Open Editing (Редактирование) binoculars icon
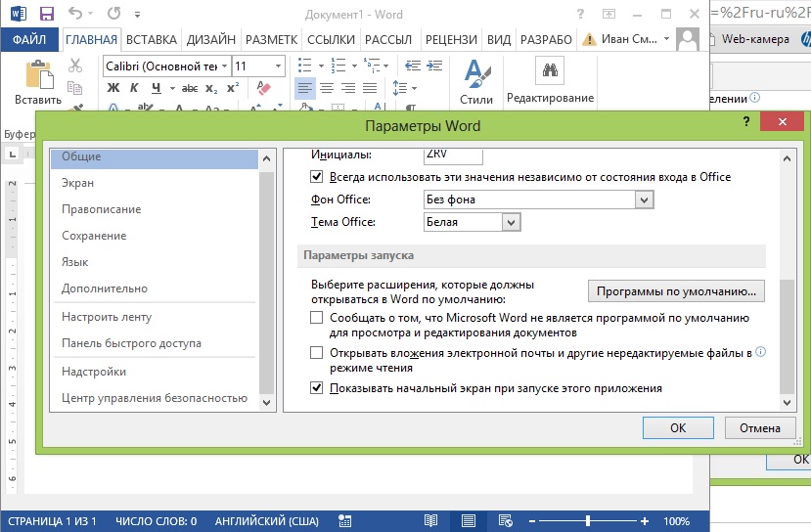The image size is (811, 532). point(550,70)
